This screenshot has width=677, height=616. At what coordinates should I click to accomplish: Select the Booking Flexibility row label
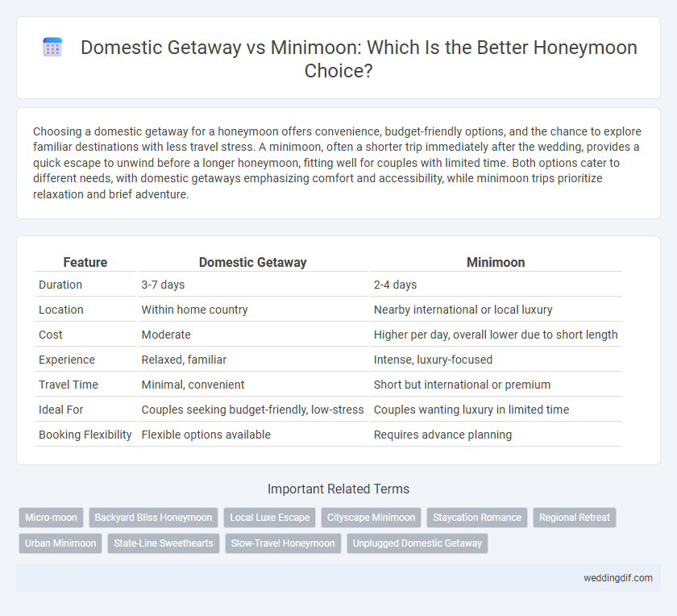point(85,435)
